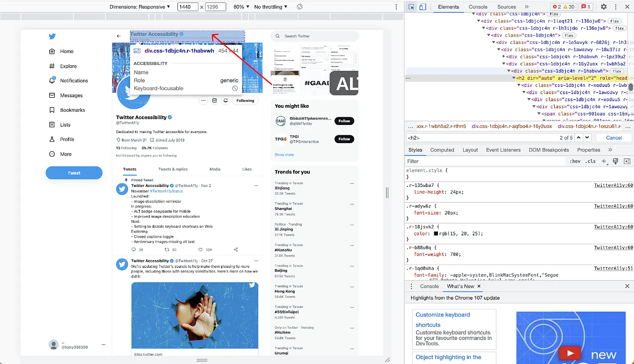Expand the collapsed r-1pz39u2 div node

[504, 57]
